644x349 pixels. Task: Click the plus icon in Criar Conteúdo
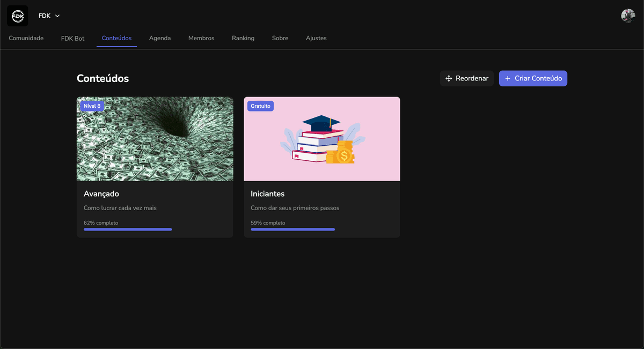tap(508, 78)
